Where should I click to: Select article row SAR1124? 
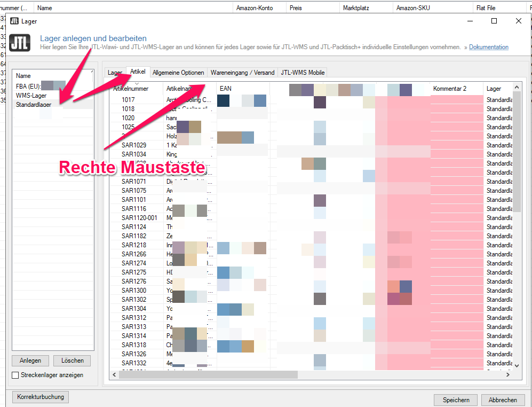(311, 227)
